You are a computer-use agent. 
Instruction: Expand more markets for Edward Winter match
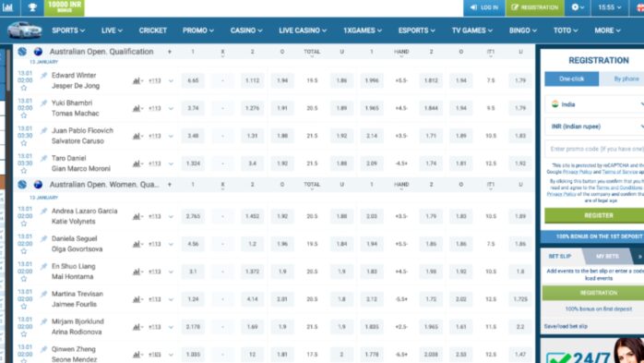click(x=171, y=81)
